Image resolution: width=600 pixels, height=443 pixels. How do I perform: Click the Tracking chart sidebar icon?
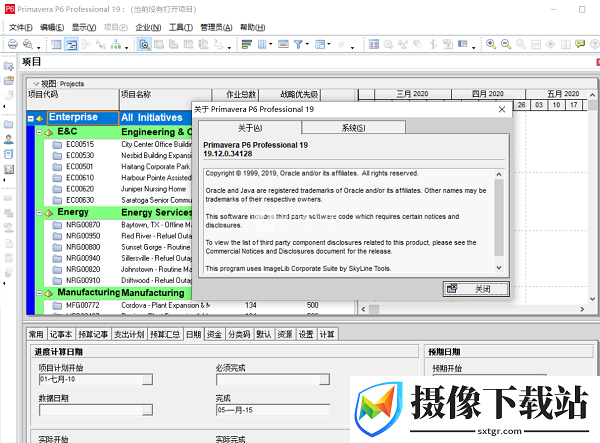8,169
